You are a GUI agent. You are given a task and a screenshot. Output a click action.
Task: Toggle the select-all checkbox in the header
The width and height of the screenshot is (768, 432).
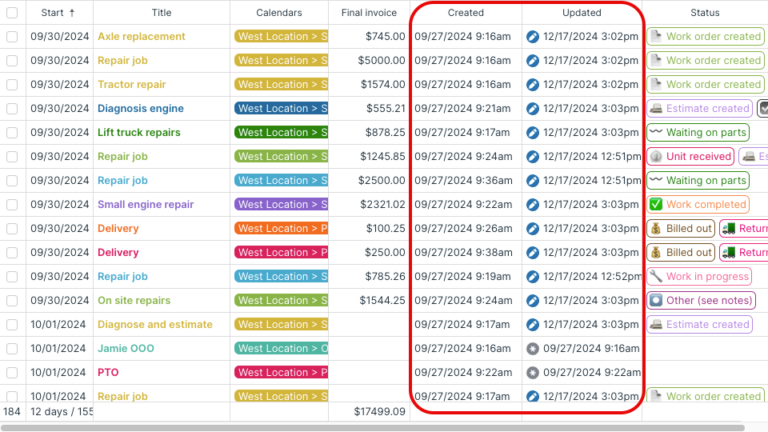click(12, 13)
